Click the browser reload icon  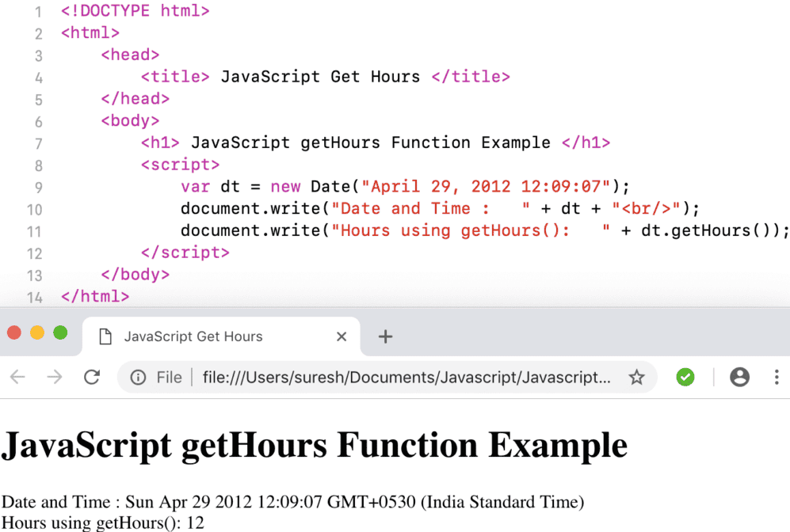point(92,378)
